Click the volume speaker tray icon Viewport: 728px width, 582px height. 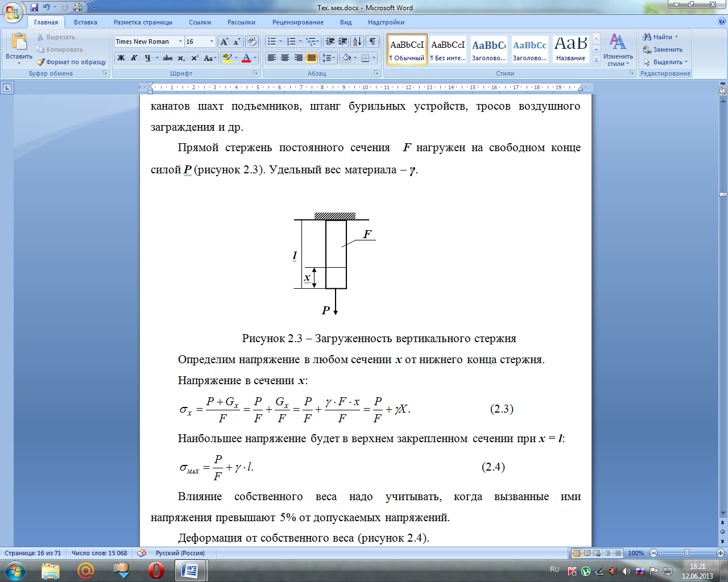point(626,571)
